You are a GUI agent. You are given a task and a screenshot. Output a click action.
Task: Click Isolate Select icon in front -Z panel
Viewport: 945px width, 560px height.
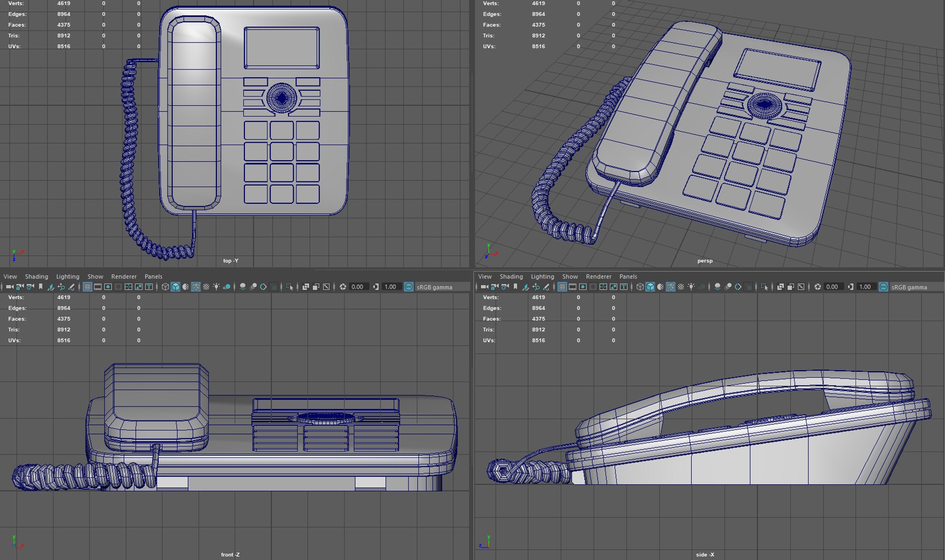pos(289,287)
